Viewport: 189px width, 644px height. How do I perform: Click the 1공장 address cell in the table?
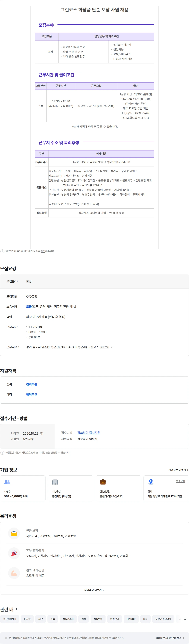[101, 162]
